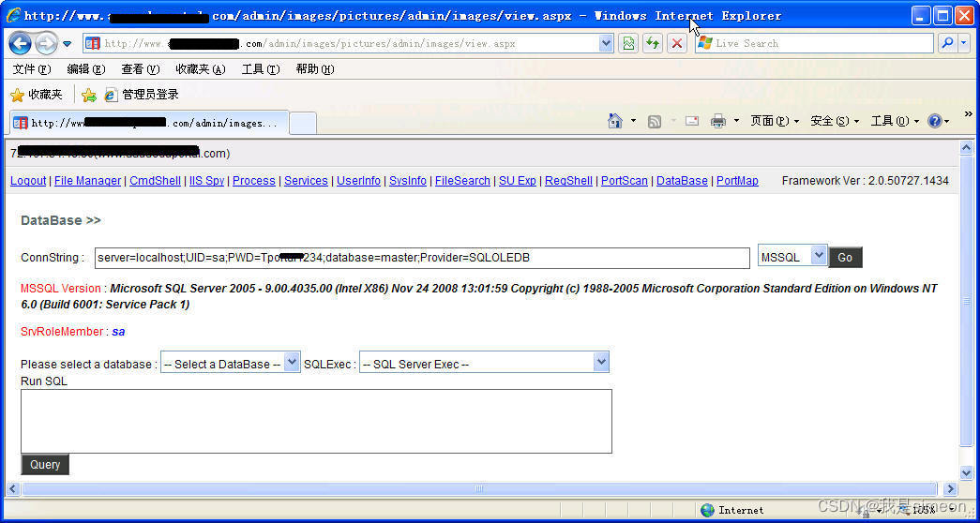Click the browser Back arrow button
This screenshot has width=980, height=523.
20,43
